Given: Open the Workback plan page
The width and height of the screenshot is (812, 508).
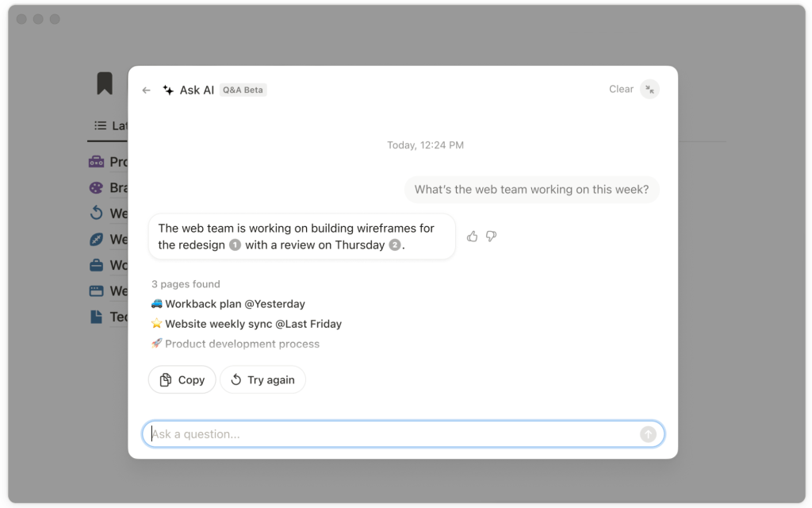Looking at the screenshot, I should click(228, 304).
